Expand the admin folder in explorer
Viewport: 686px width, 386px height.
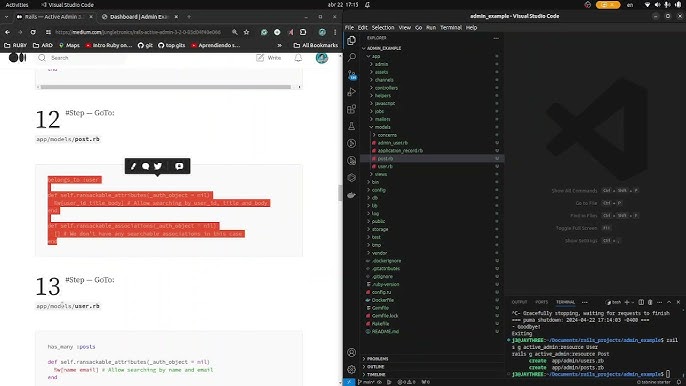(x=381, y=64)
